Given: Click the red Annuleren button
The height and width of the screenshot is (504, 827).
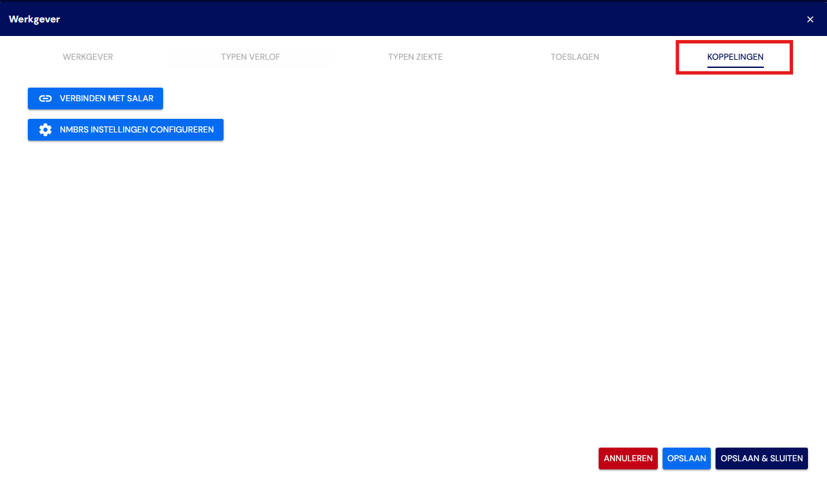Looking at the screenshot, I should [x=628, y=458].
